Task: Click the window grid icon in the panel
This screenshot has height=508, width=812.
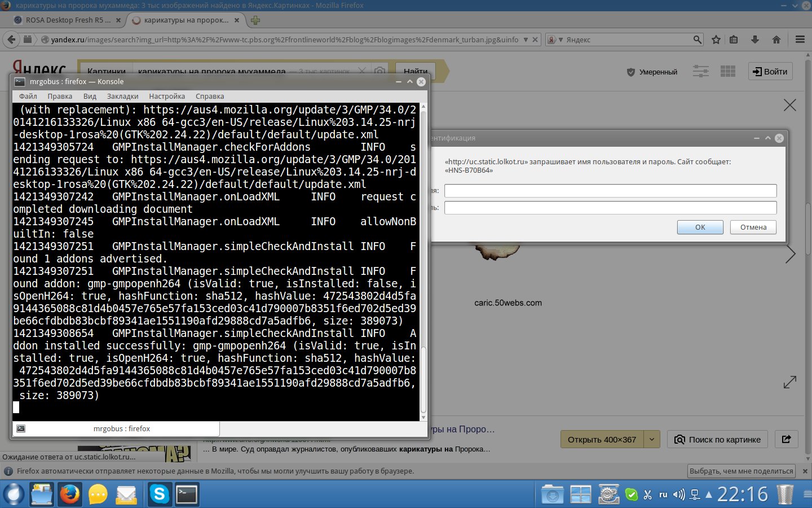Action: click(x=580, y=494)
